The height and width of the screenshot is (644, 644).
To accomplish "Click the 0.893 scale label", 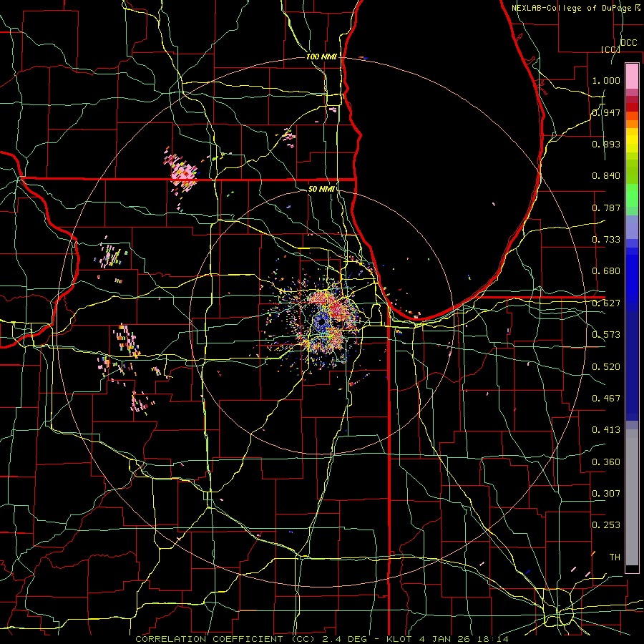I will pyautogui.click(x=606, y=144).
